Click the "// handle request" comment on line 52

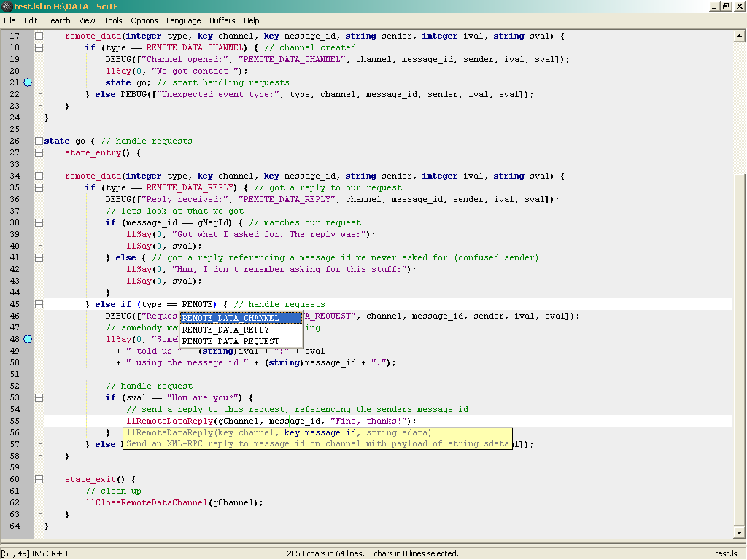[x=149, y=386]
